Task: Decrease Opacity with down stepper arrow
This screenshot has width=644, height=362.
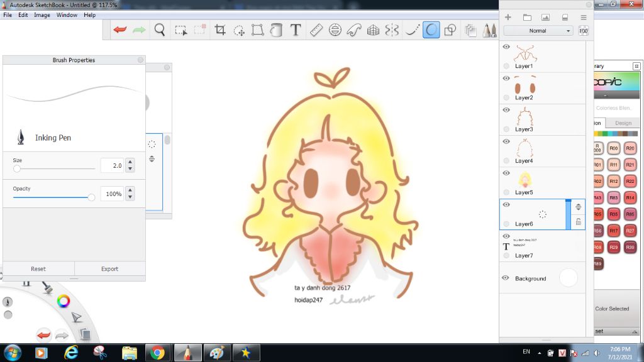Action: pos(130,197)
